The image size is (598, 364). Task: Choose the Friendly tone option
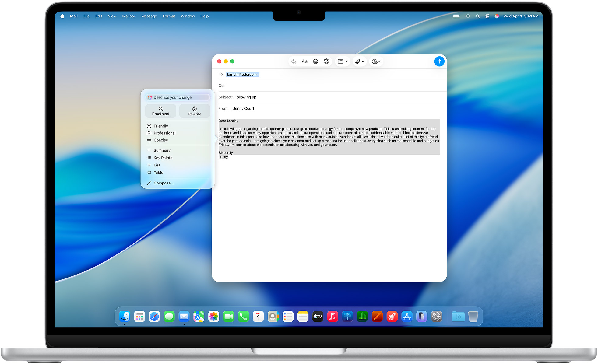click(161, 126)
